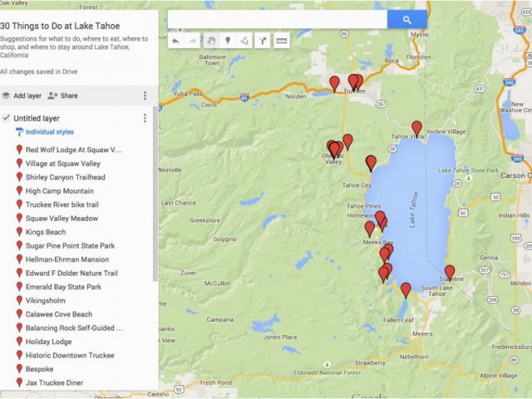
Task: Select Holiday Lodge entry
Action: (x=48, y=342)
